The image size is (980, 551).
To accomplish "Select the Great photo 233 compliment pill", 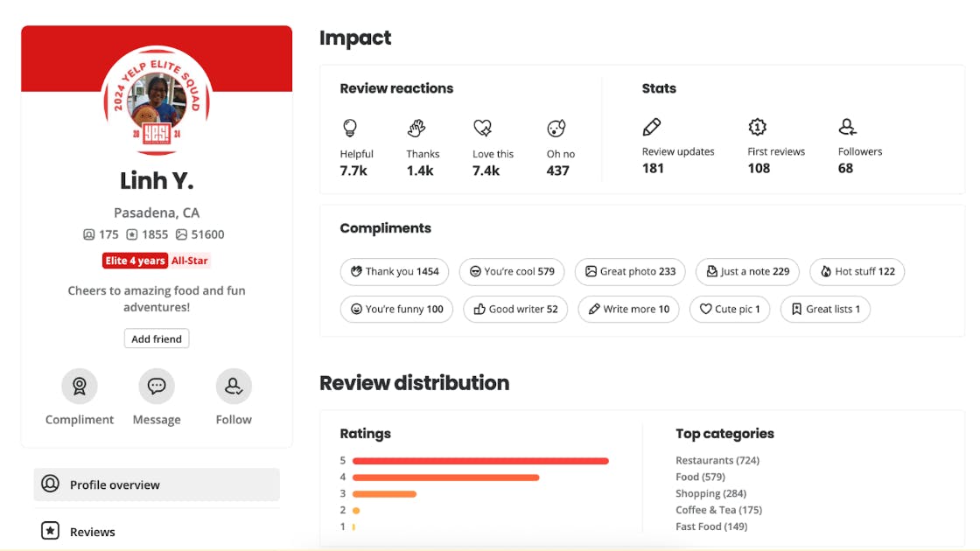I will 630,271.
